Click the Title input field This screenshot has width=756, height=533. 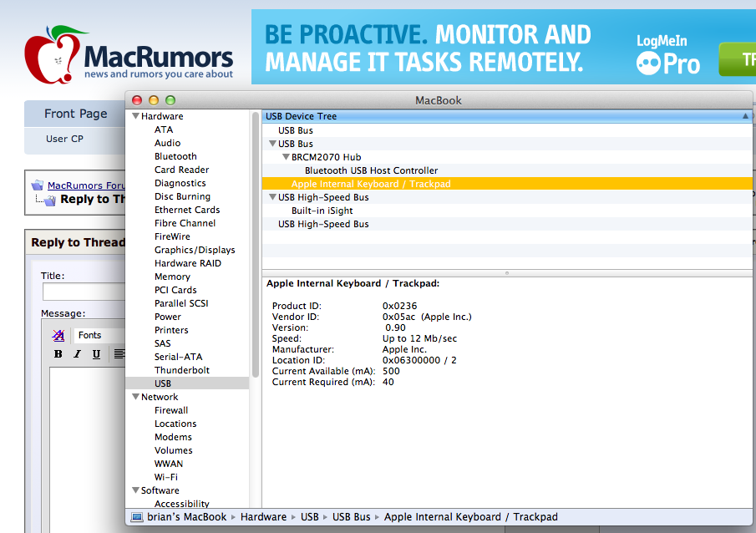[x=84, y=292]
